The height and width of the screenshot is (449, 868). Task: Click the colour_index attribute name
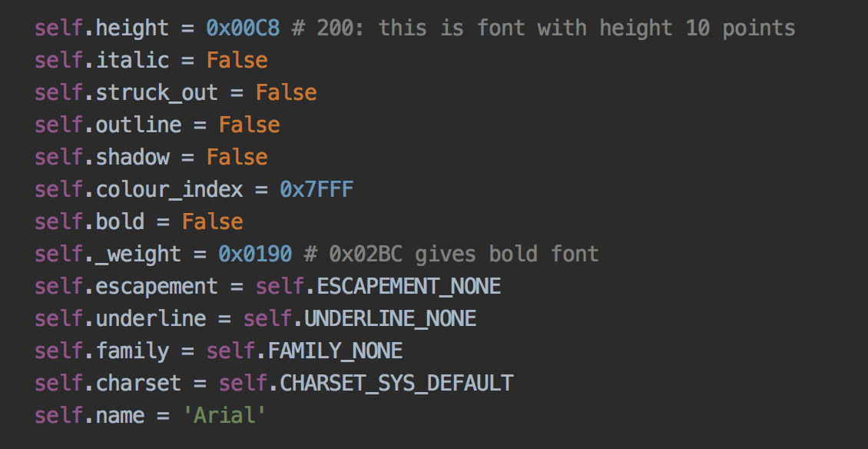(x=170, y=190)
